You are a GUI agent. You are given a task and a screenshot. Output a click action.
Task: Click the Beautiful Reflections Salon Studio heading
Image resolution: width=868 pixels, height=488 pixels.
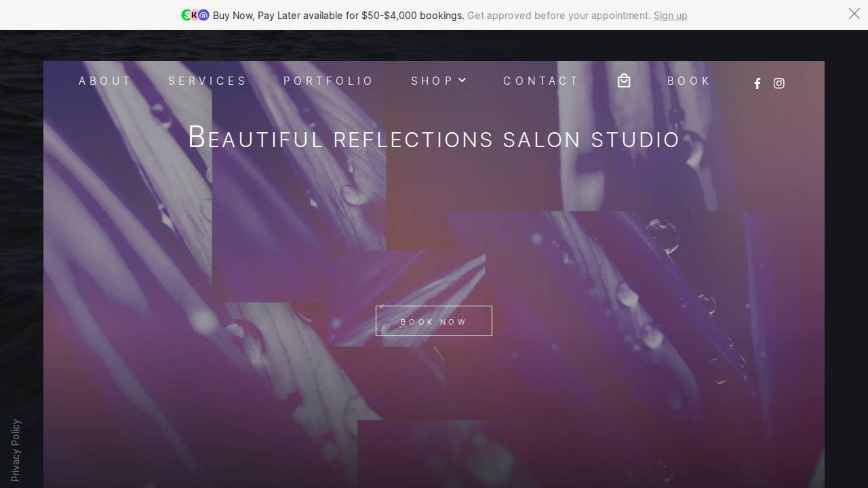coord(434,138)
